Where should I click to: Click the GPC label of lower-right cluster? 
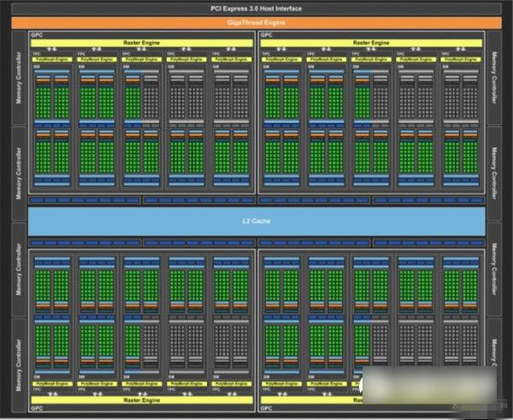[x=266, y=408]
